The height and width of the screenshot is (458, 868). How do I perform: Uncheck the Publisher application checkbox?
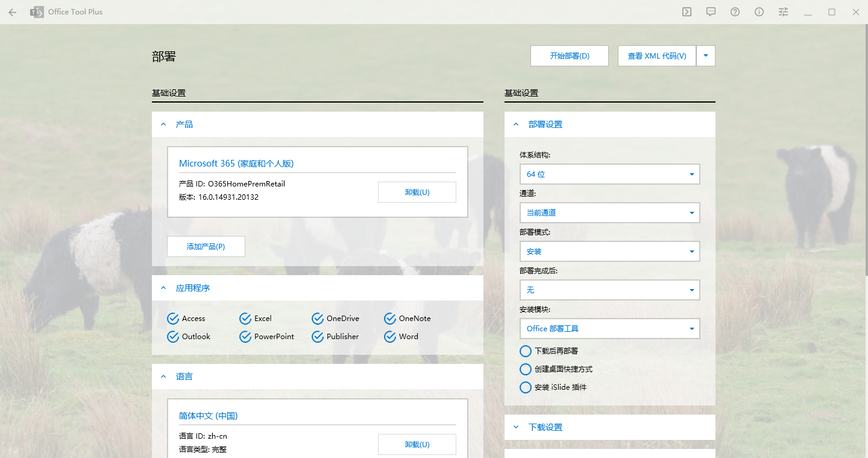[318, 337]
